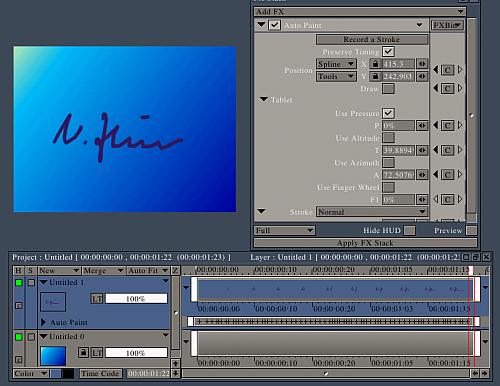Click the Time Code button
The height and width of the screenshot is (386, 500).
click(x=100, y=373)
